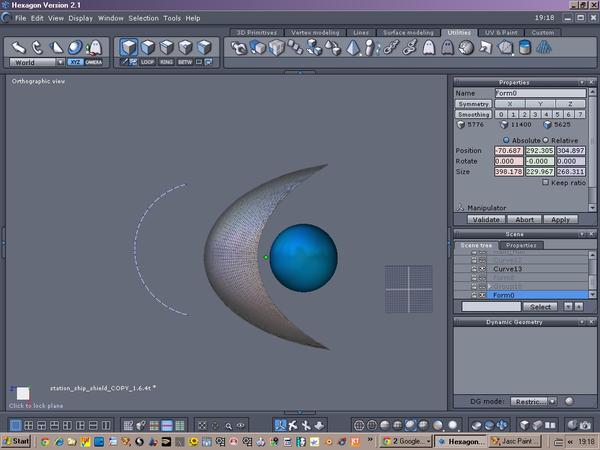The height and width of the screenshot is (450, 600).
Task: Select the scale manipulator tool
Action: 56,47
